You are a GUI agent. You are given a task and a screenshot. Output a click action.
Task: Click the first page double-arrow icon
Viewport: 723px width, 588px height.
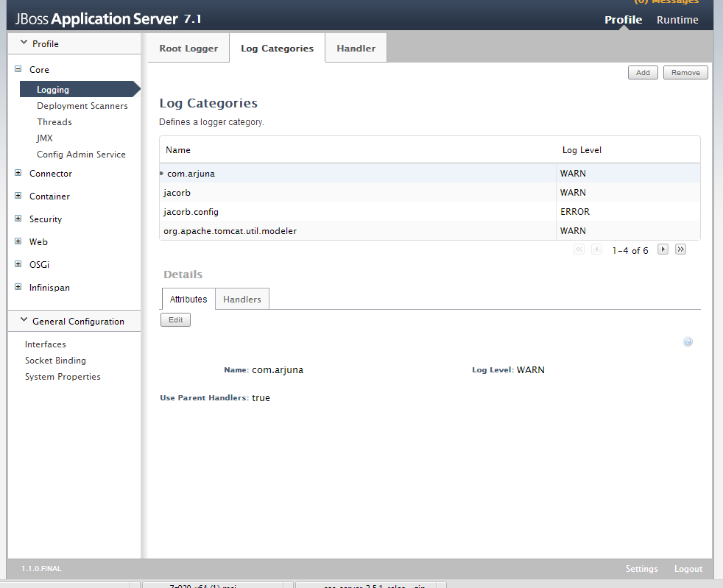tap(579, 249)
